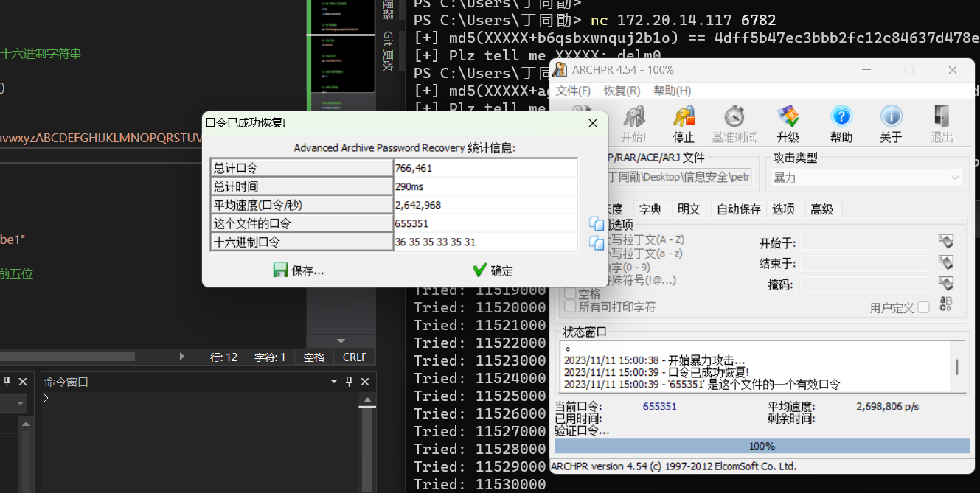Click the archive file path field
Viewport: 980px width, 493px height.
pos(681,178)
